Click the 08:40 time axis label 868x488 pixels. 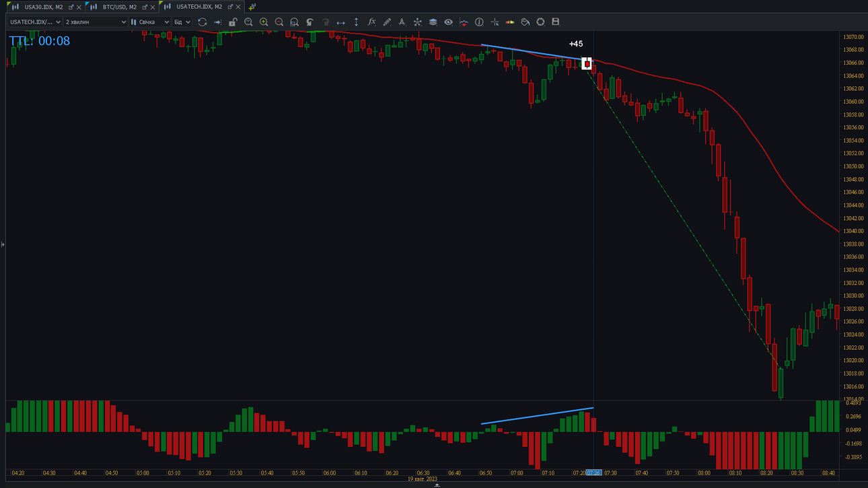click(828, 473)
